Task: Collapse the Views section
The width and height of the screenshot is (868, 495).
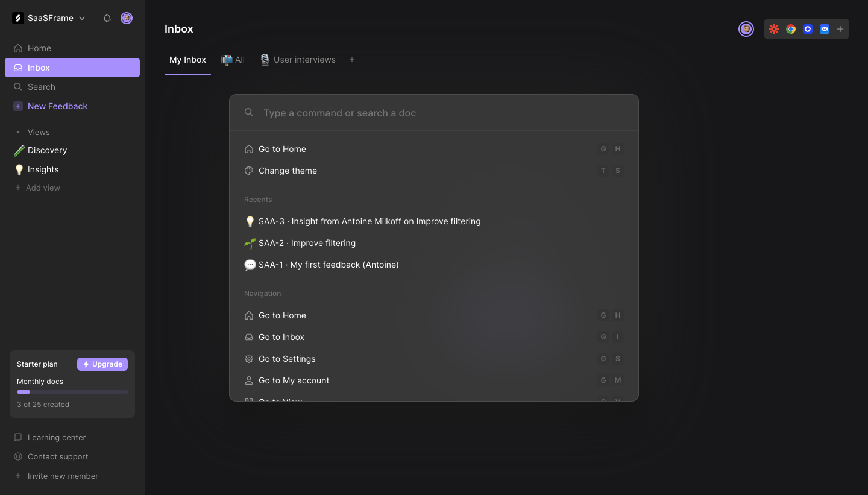Action: click(18, 132)
